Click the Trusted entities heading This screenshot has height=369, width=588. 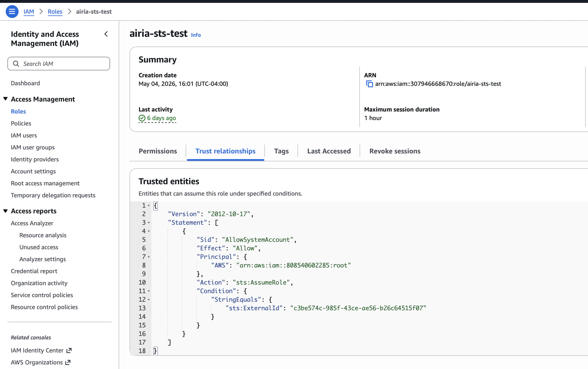click(169, 181)
